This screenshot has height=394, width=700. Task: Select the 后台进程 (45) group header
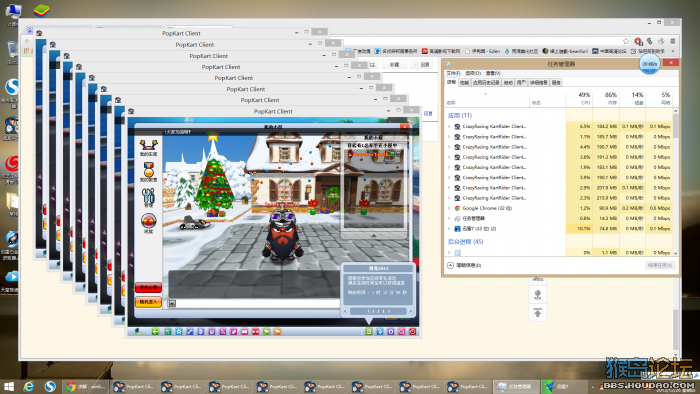466,242
